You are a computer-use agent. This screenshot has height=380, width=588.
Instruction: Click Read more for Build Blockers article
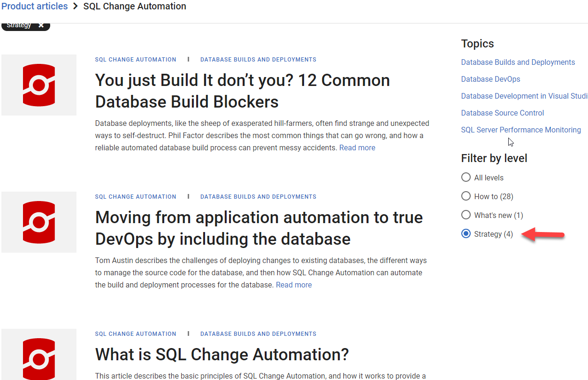pyautogui.click(x=357, y=148)
